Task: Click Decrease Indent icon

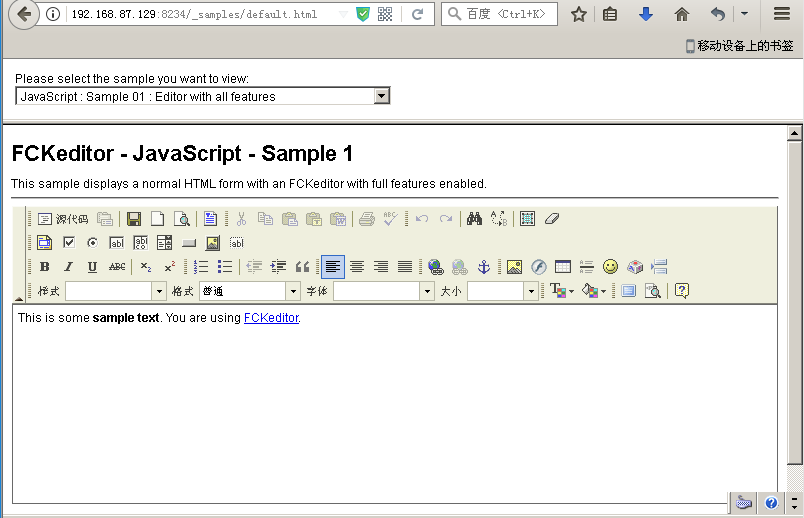Action: pos(254,267)
